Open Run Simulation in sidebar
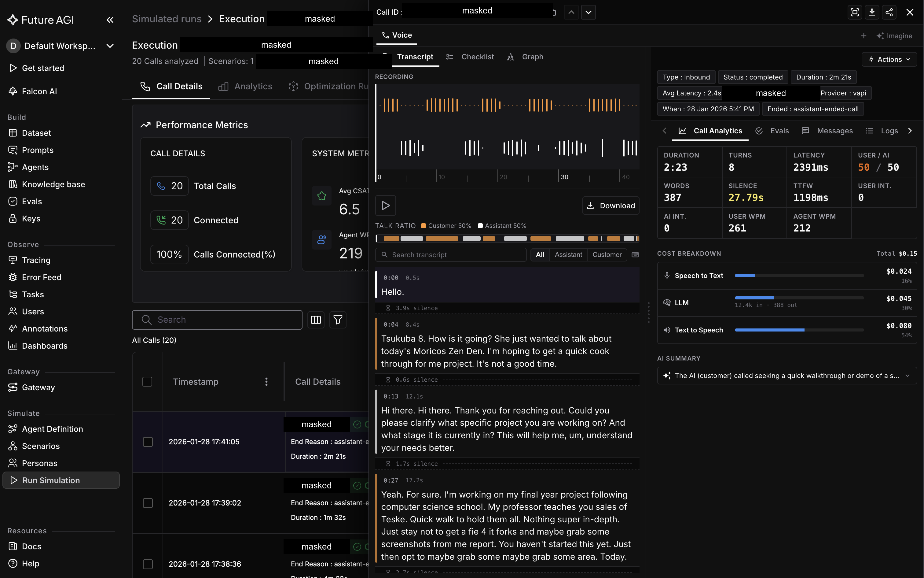This screenshot has width=924, height=578. coord(61,480)
